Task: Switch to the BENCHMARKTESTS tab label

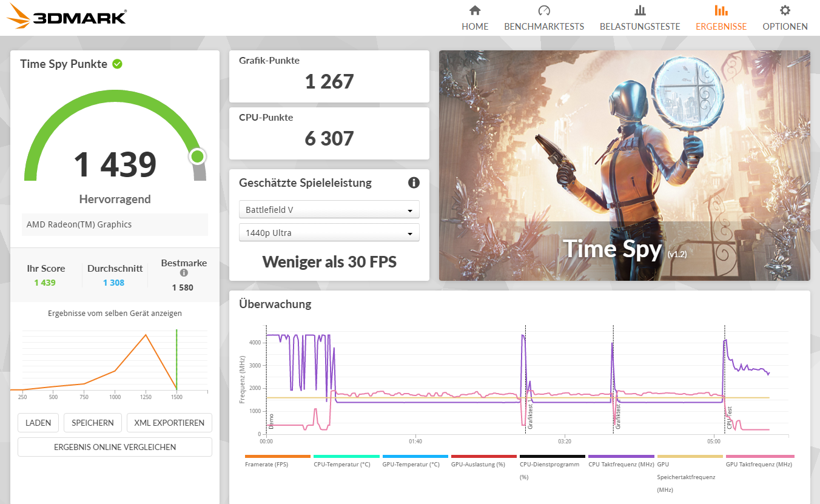Action: click(x=544, y=27)
